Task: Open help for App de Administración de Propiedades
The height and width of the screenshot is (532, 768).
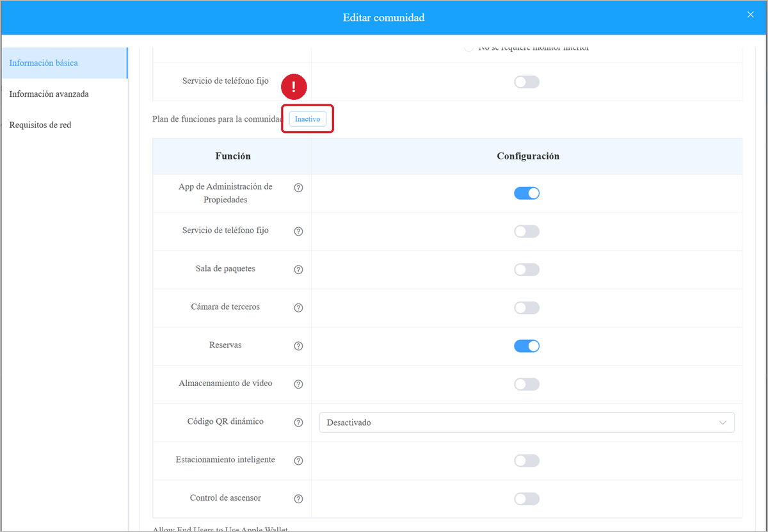Action: click(x=298, y=188)
